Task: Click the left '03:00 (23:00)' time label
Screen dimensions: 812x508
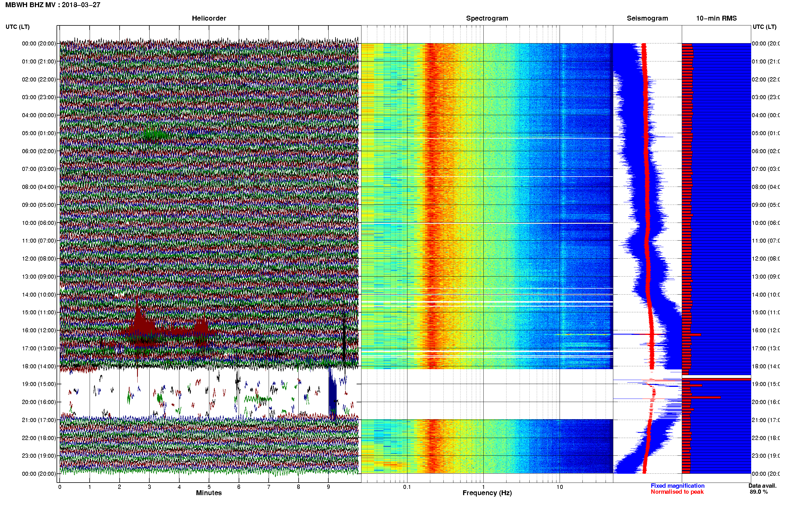Action: coord(39,97)
